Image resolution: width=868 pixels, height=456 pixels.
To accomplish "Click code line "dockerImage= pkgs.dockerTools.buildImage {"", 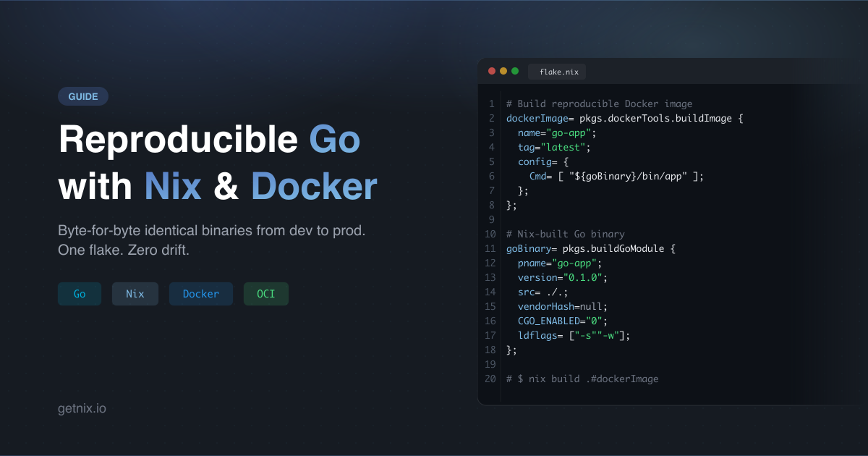I will [x=625, y=118].
